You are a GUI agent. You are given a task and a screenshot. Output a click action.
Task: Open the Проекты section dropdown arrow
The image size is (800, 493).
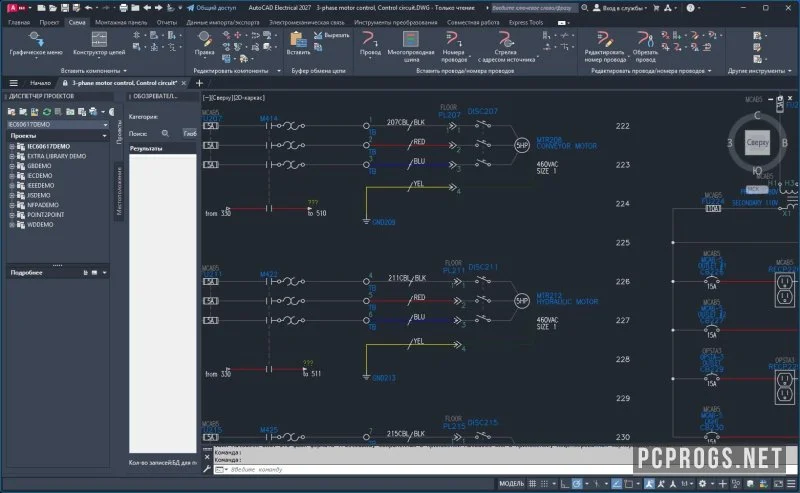tap(105, 136)
